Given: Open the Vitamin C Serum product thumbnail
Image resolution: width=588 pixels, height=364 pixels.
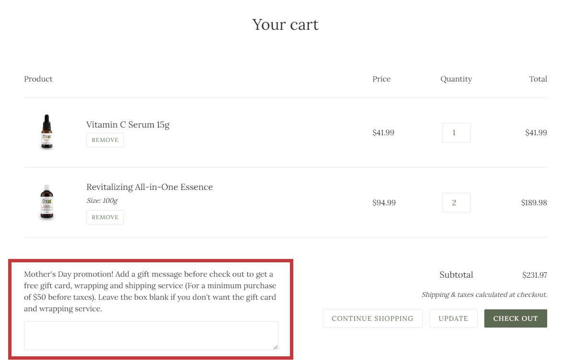Looking at the screenshot, I should [x=47, y=132].
